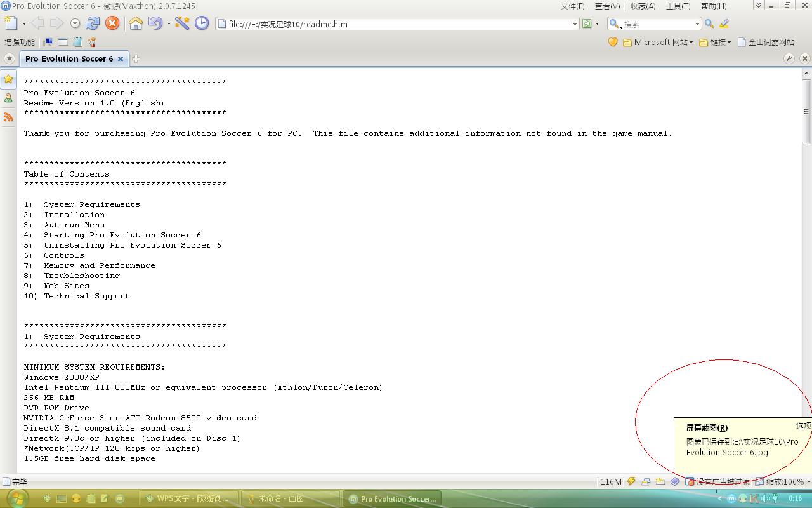This screenshot has width=812, height=508.
Task: Open the 收藏(A) menu
Action: click(x=643, y=6)
